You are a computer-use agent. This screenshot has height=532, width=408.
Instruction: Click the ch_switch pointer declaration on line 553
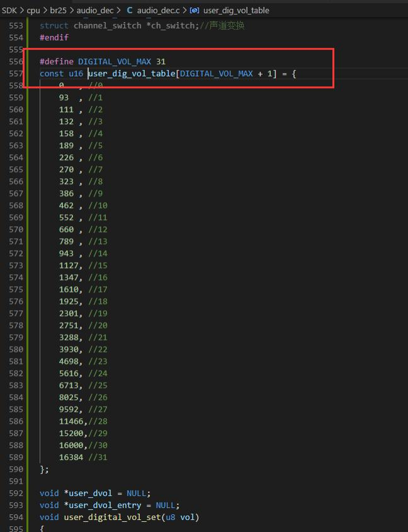tap(173, 25)
